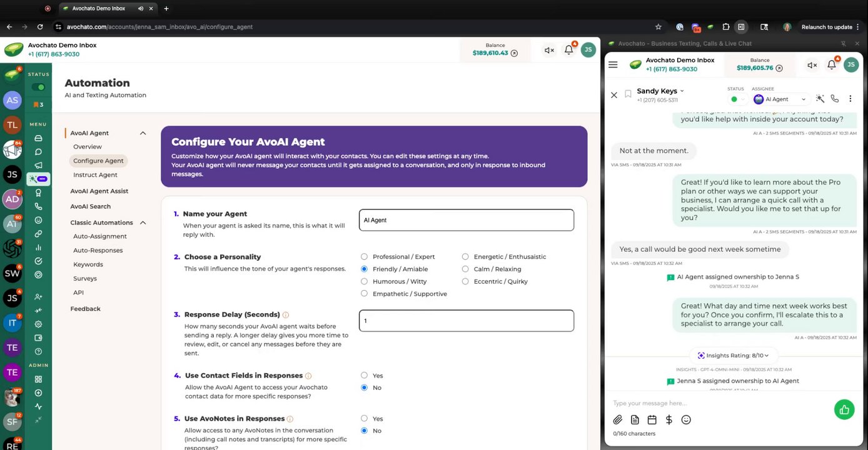The image size is (868, 450).
Task: Open the balance arrow link in main window
Action: (515, 53)
